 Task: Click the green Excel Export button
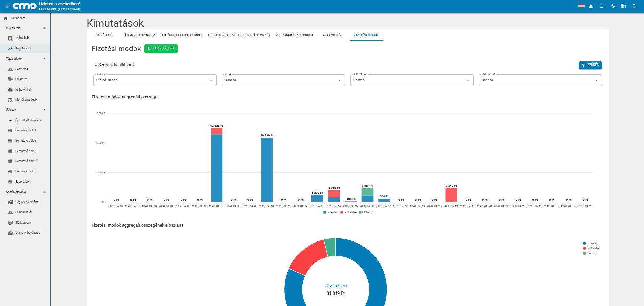tap(161, 49)
